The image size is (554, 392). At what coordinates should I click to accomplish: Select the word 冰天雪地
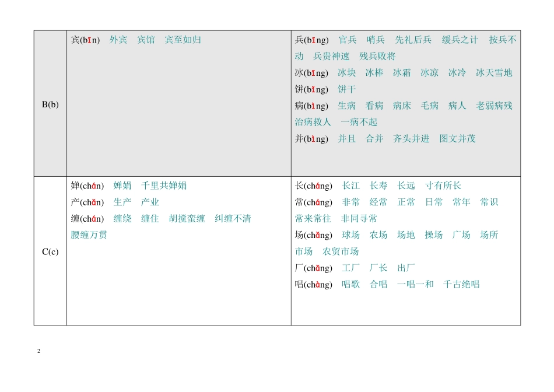[x=494, y=73]
